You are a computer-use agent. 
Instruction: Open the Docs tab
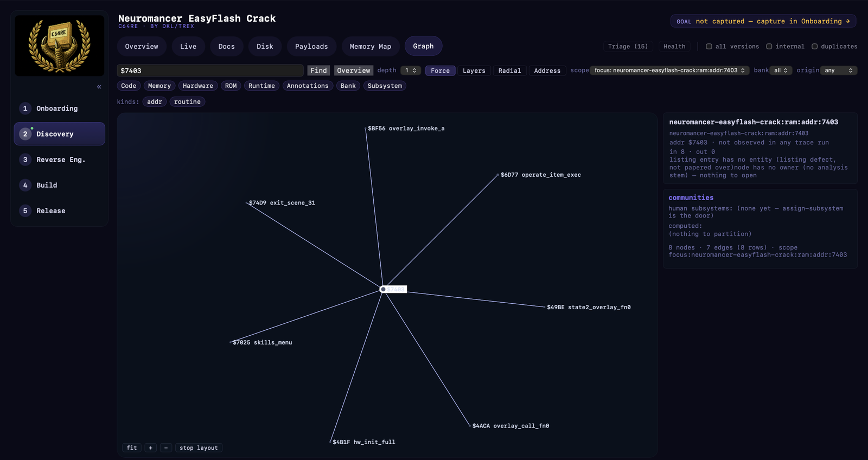227,46
